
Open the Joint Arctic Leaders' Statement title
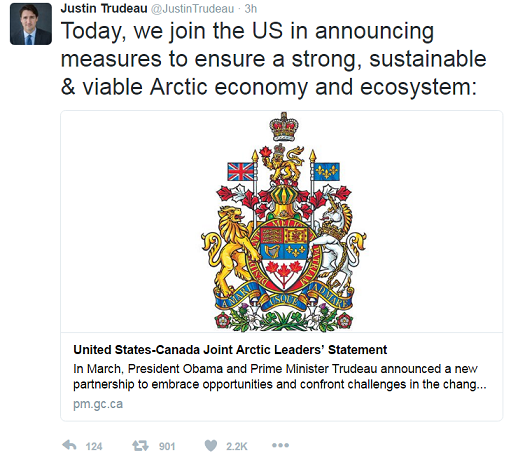230,350
